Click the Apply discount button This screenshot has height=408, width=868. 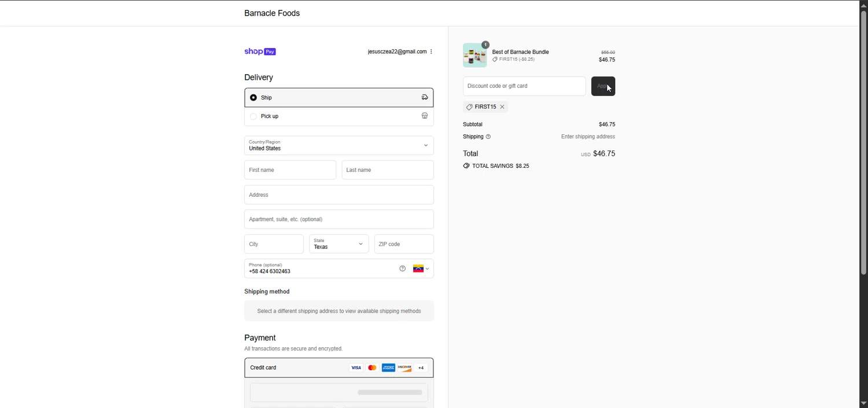603,86
